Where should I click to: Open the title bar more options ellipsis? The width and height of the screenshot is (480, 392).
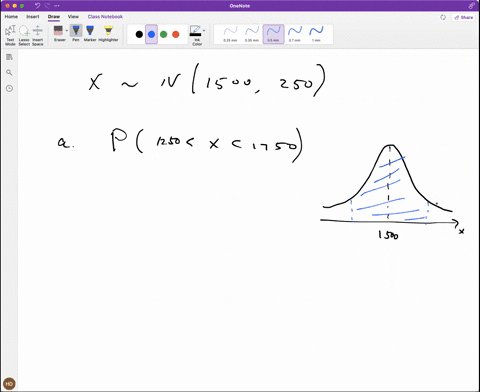[x=57, y=6]
